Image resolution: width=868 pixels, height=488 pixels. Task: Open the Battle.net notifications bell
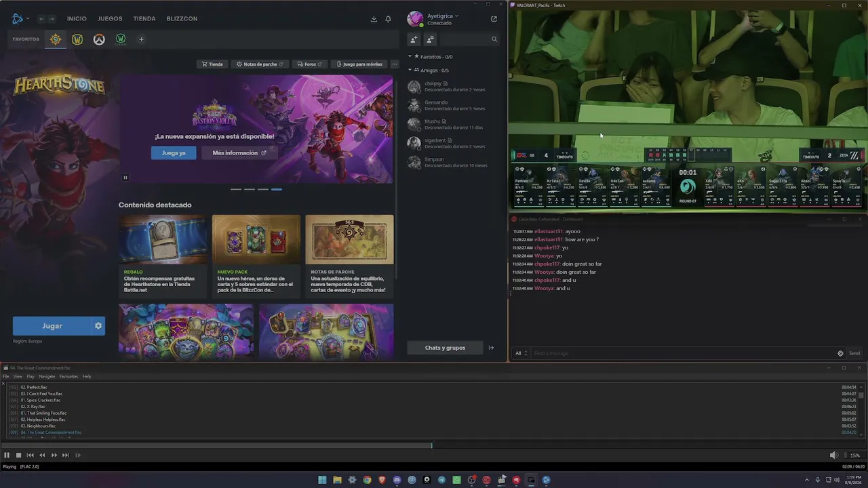point(388,19)
